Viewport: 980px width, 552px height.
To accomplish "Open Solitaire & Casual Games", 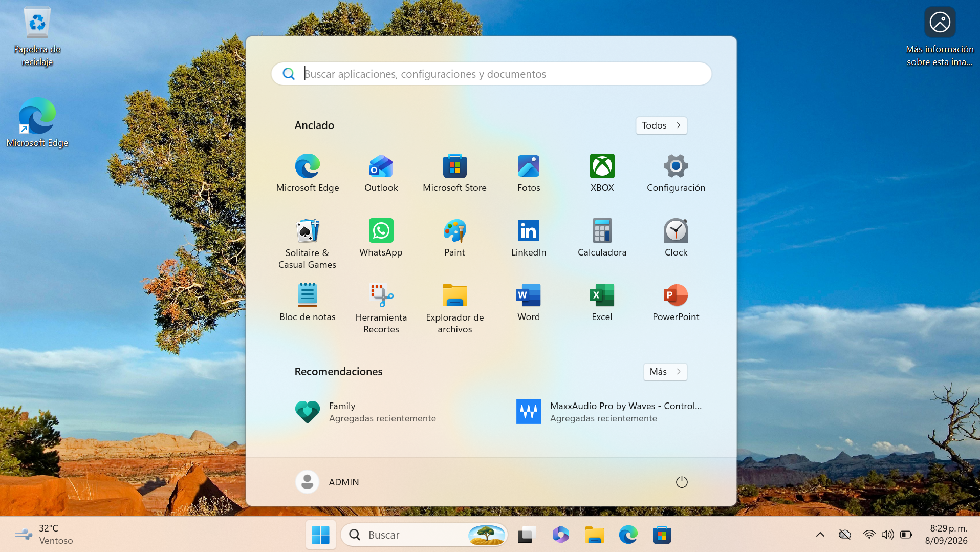I will (x=308, y=243).
